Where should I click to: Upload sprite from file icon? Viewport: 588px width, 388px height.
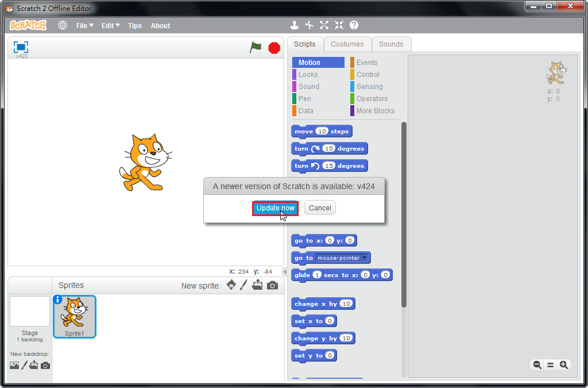pyautogui.click(x=257, y=285)
